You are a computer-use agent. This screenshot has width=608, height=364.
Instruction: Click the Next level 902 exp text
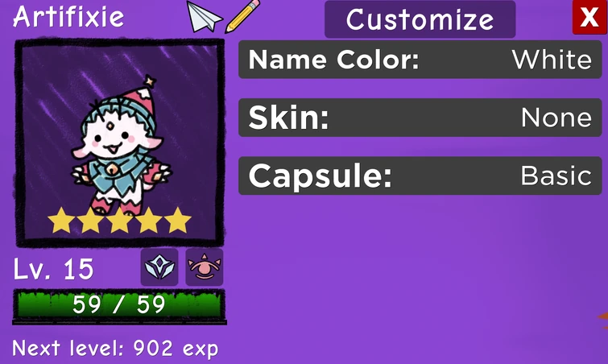(x=115, y=348)
